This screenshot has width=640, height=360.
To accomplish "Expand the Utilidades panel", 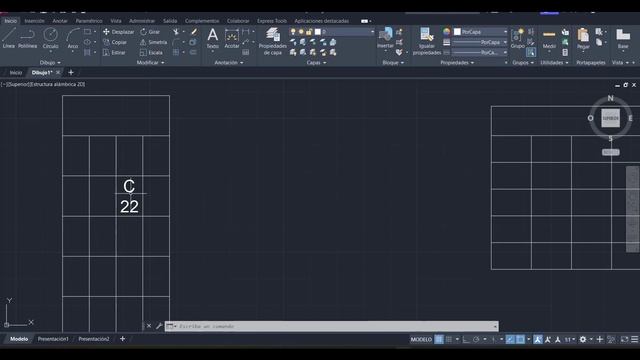I will [x=554, y=63].
